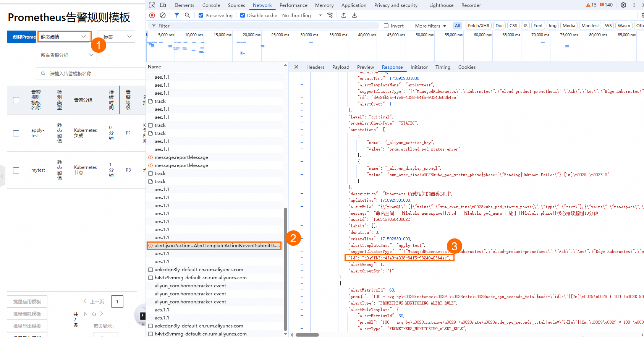Viewport: 644px width, 337px height.
Task: Open network search magnifier icon
Action: 187,15
